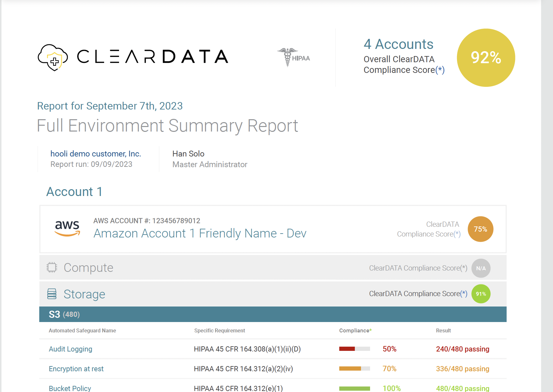
Task: Click the Account 1 heading
Action: 74,191
